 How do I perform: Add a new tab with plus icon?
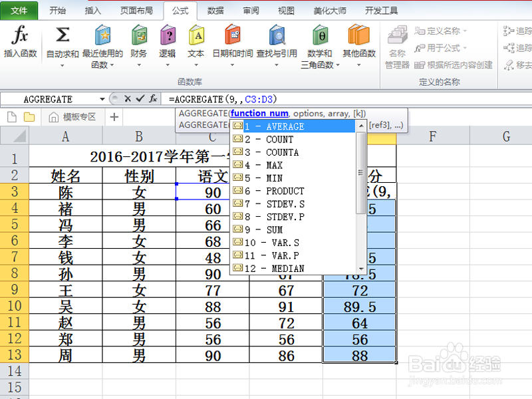tap(114, 117)
